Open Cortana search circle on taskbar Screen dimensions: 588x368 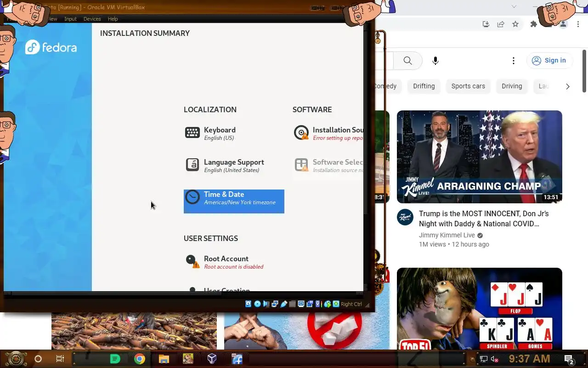38,359
